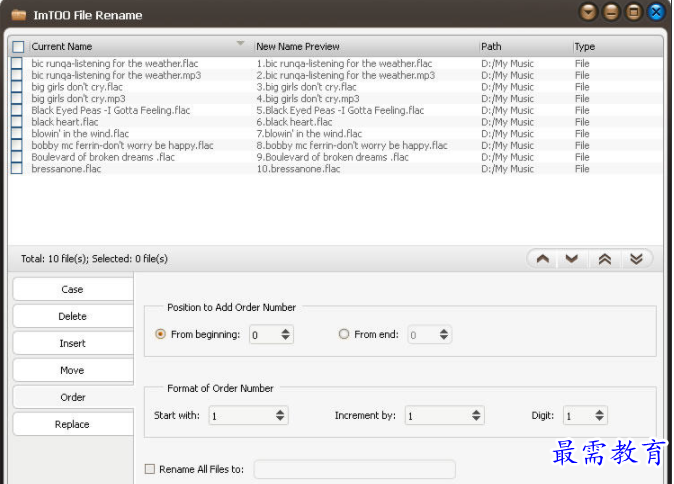Check the box for black heart.flac
The width and height of the screenshot is (674, 484).
tap(17, 122)
